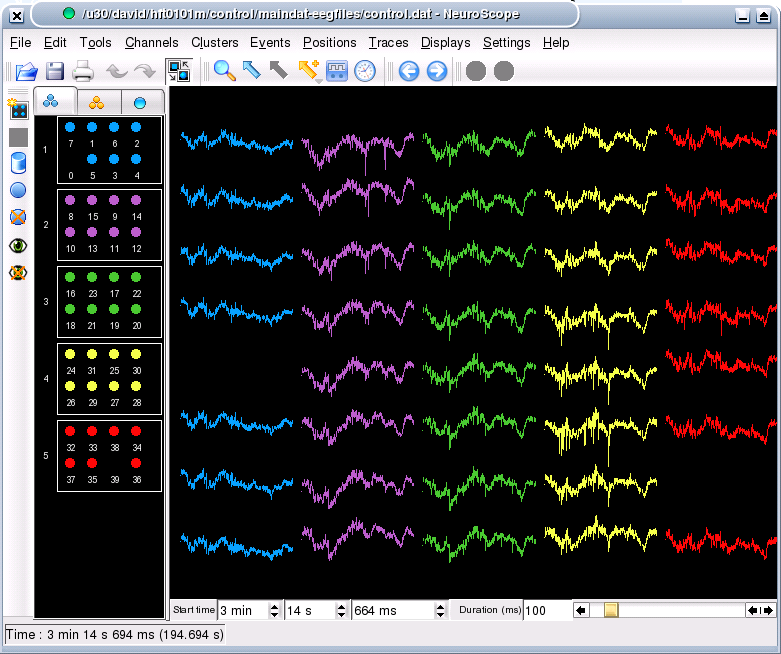Image resolution: width=781 pixels, height=654 pixels.
Task: Select the blue arrow selection tool
Action: pos(252,70)
